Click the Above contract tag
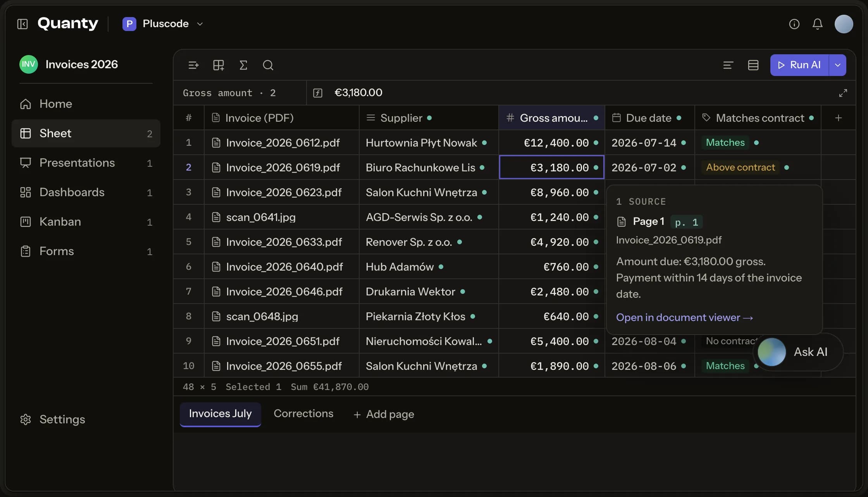 pos(740,167)
